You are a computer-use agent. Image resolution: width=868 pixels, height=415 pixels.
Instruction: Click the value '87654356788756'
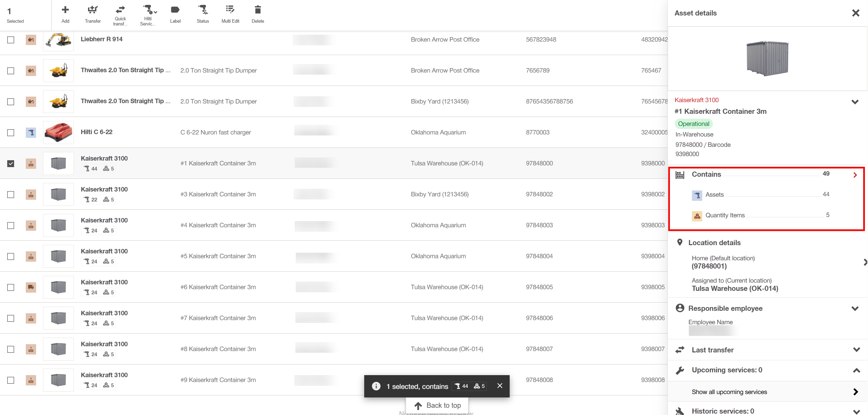pos(549,101)
